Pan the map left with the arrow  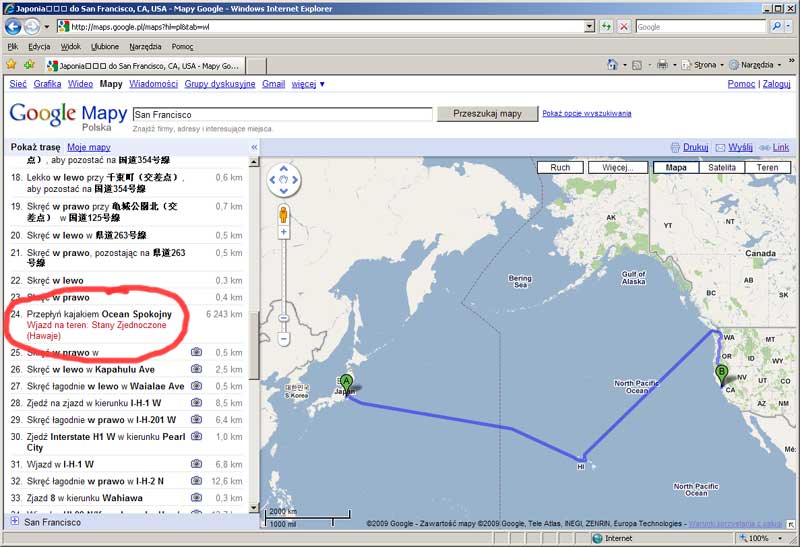[272, 180]
